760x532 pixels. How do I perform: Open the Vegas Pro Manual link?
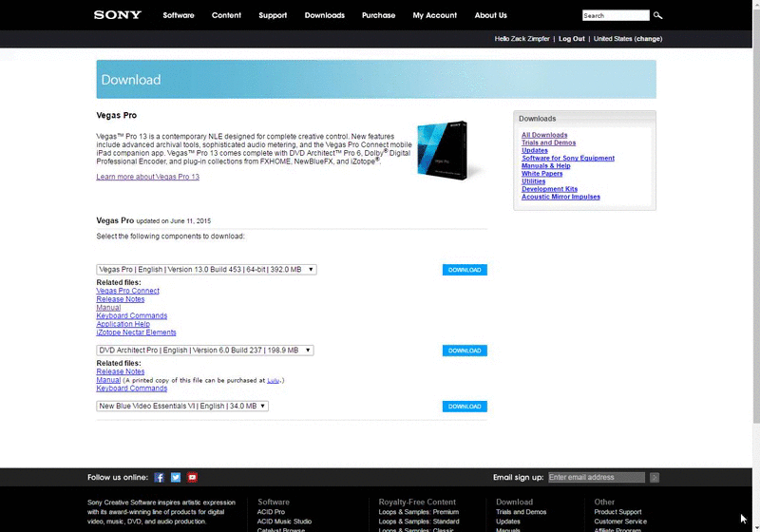pyautogui.click(x=108, y=308)
